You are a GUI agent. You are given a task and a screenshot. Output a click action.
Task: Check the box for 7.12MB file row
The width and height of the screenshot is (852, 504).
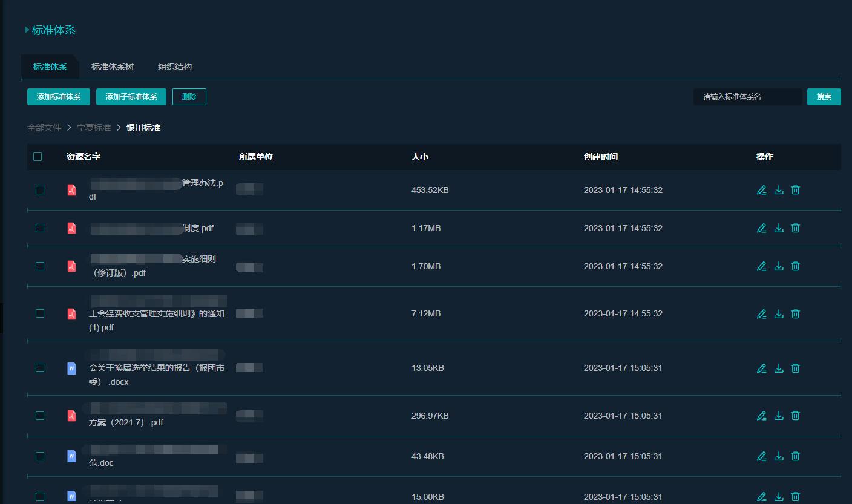40,313
